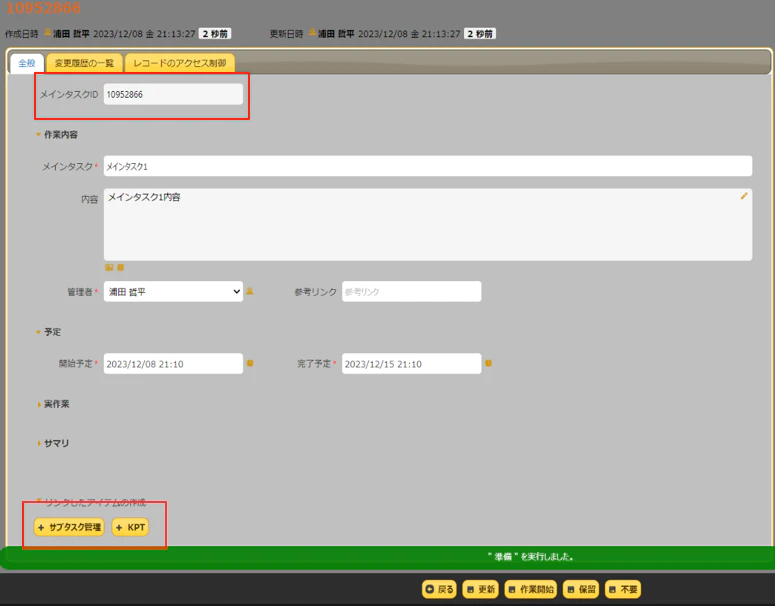Click the orange 10952866 page title
The width and height of the screenshot is (775, 606).
click(x=43, y=7)
